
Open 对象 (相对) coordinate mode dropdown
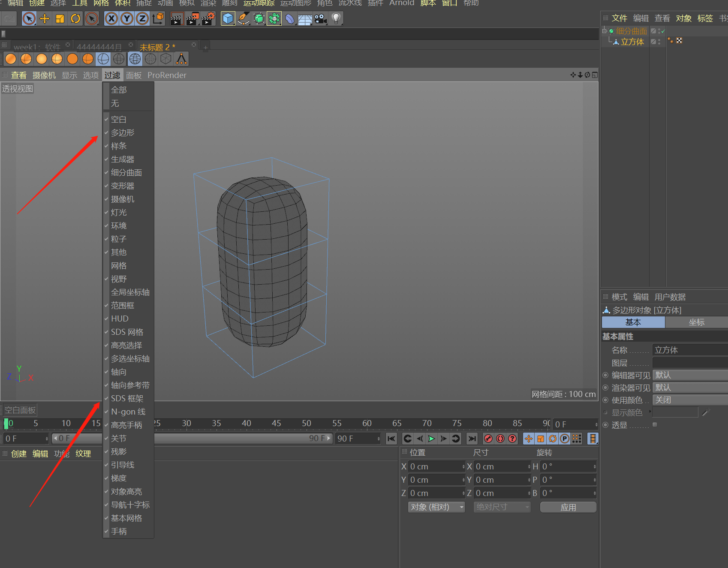pos(436,507)
